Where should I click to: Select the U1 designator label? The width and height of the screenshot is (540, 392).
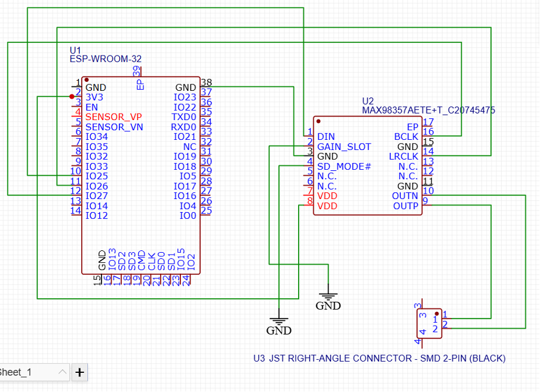click(x=75, y=50)
